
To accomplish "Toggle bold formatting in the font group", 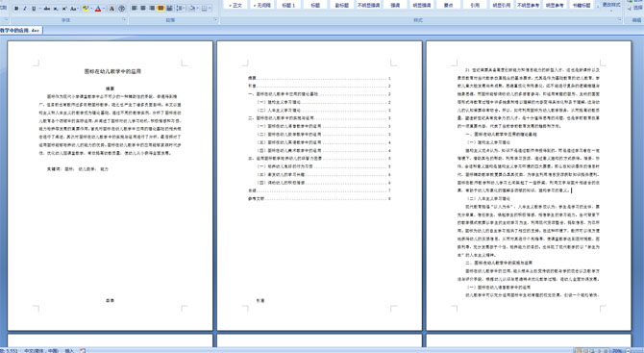I will (x=16, y=9).
